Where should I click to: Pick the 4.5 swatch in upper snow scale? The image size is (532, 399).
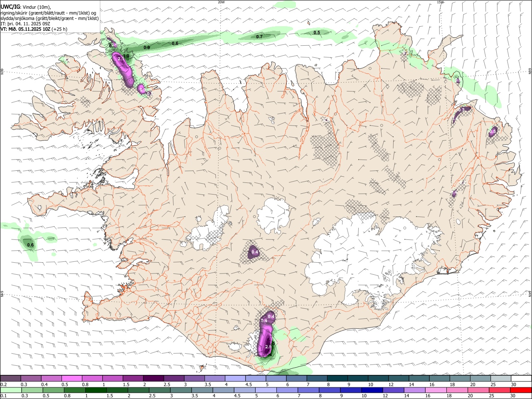(255, 379)
